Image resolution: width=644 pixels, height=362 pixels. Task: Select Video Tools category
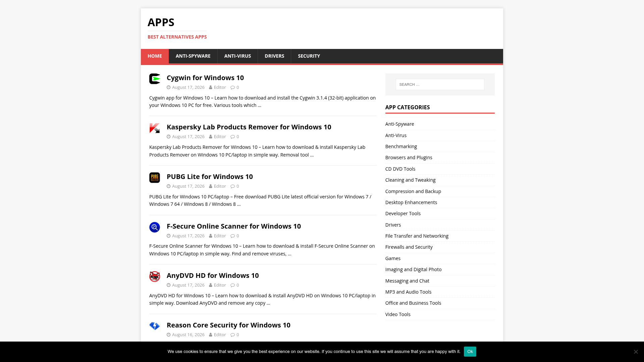pos(398,314)
